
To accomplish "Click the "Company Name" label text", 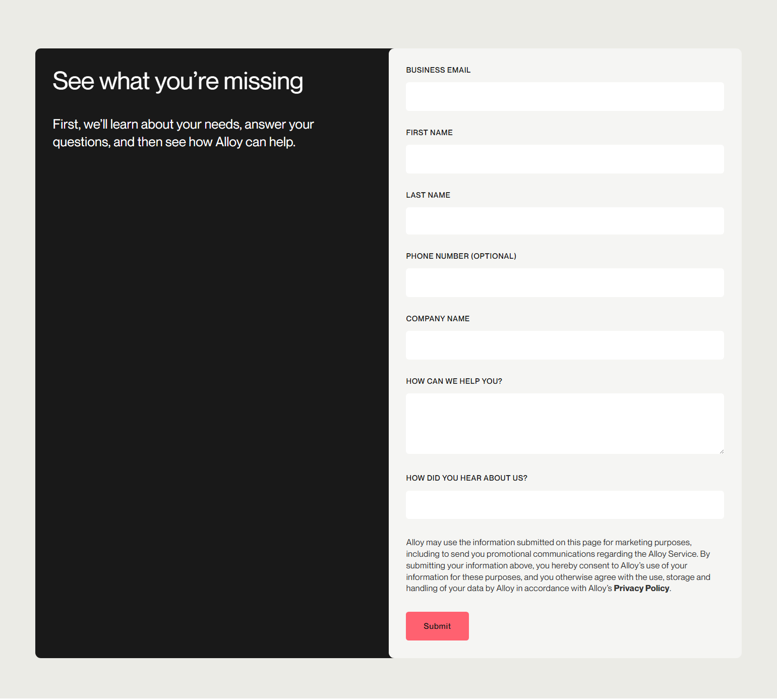I will pos(438,319).
